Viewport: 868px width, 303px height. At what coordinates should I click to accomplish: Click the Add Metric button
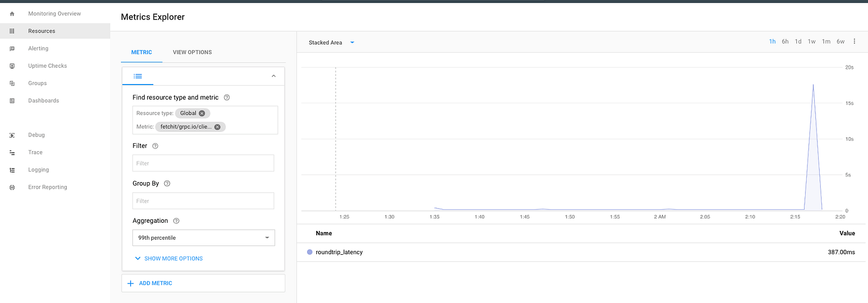(x=203, y=283)
